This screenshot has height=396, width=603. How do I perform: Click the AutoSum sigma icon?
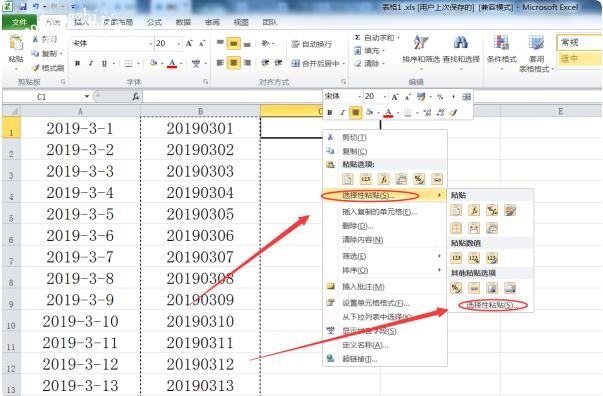[x=357, y=38]
